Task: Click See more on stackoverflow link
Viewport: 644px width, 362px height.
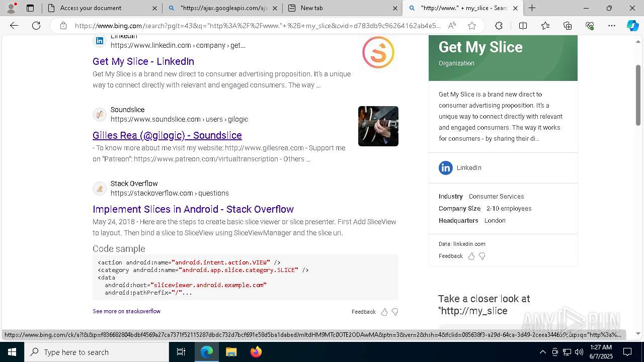Action: coord(126,311)
